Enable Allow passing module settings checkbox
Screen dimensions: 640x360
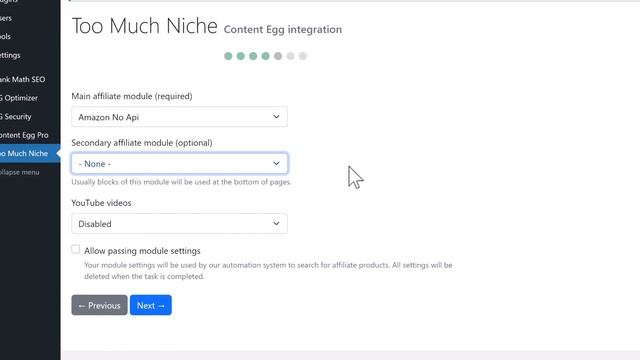[x=76, y=249]
